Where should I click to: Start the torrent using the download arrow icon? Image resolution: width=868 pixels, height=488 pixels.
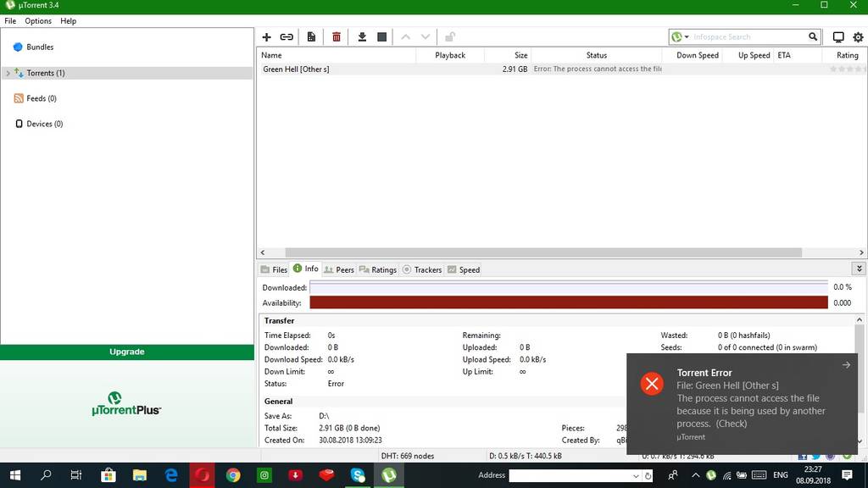click(361, 37)
